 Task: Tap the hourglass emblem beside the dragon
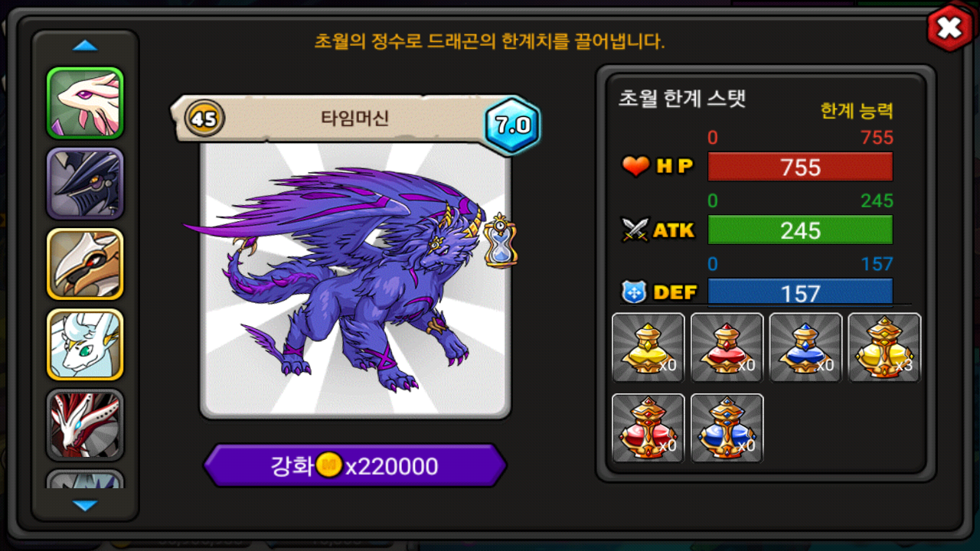pyautogui.click(x=500, y=241)
